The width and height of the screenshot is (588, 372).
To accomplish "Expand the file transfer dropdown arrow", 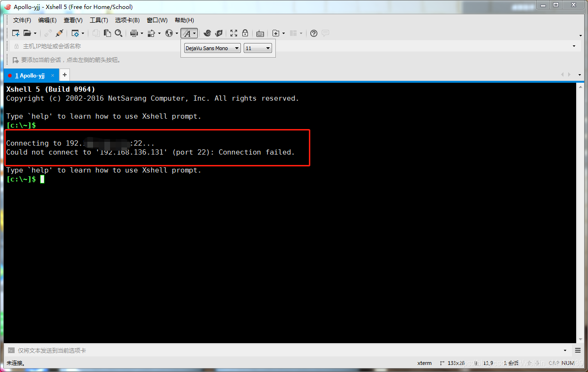I will pyautogui.click(x=159, y=33).
